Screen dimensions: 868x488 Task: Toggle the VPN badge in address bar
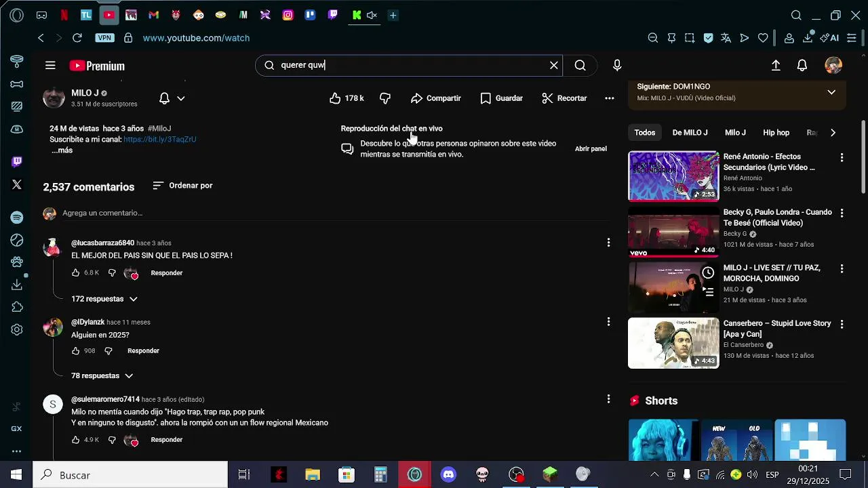(x=104, y=38)
